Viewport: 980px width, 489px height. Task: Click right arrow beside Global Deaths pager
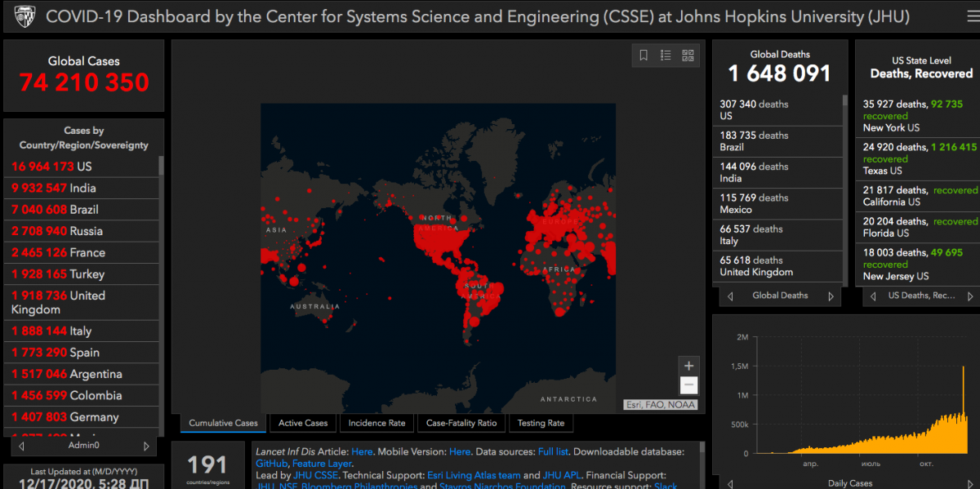pyautogui.click(x=831, y=296)
